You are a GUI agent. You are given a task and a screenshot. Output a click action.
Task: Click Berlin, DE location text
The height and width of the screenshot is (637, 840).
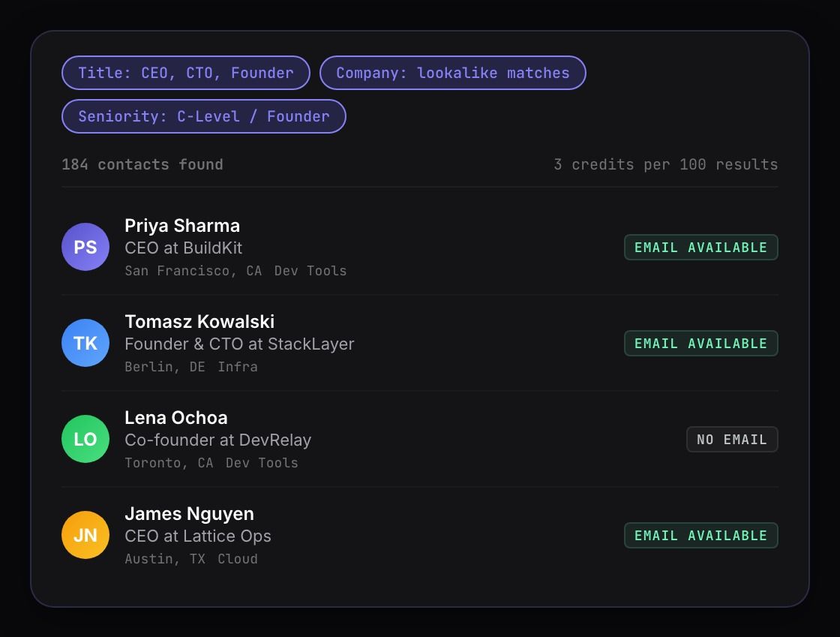click(164, 367)
